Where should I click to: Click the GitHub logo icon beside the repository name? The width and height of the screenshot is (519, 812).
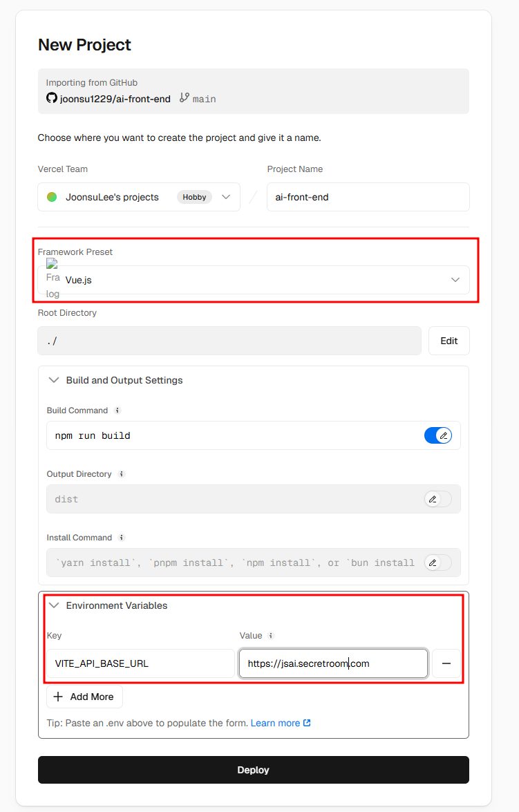pos(51,98)
